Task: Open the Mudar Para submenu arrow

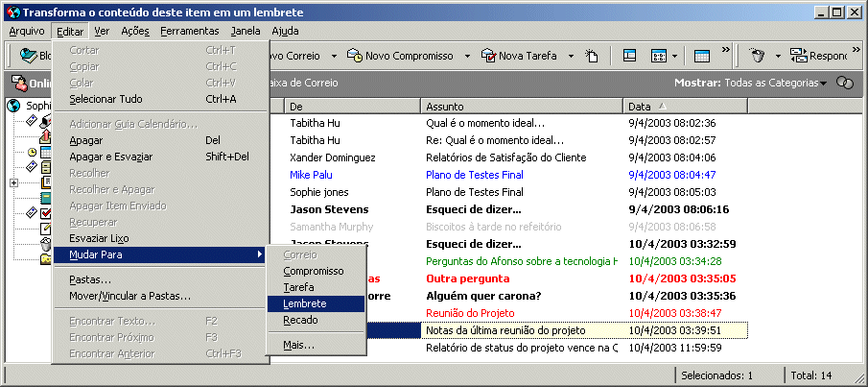Action: [259, 255]
